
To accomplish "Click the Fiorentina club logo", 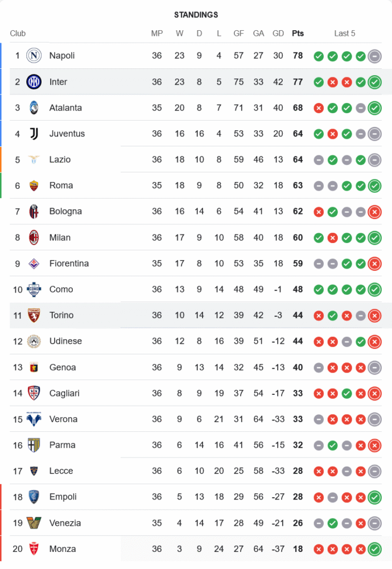I will (34, 263).
